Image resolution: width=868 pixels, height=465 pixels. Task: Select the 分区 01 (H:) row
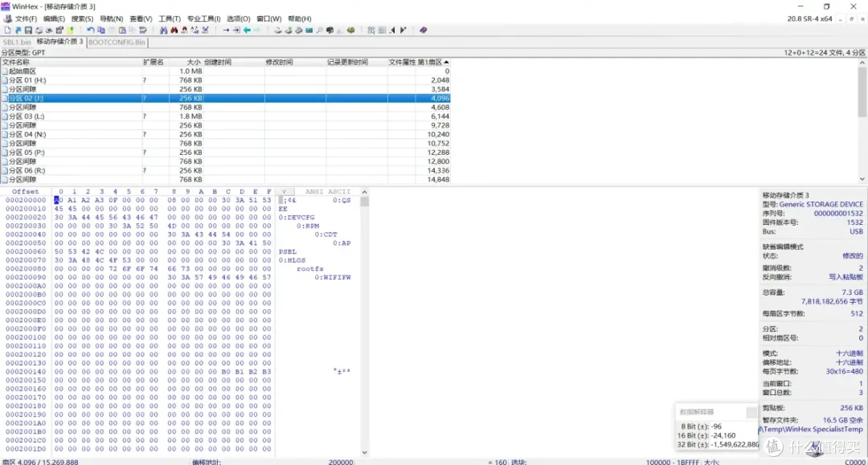coord(27,80)
